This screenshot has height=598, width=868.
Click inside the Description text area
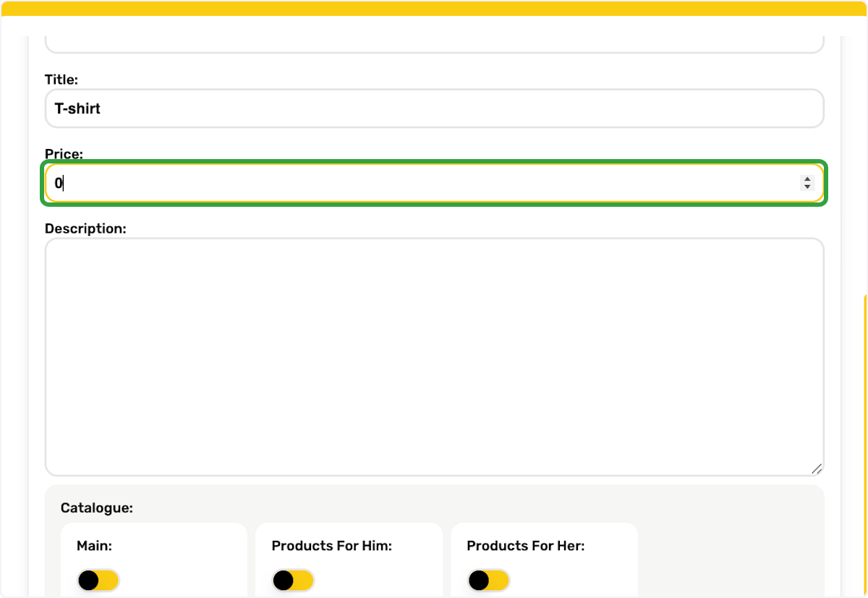point(434,356)
